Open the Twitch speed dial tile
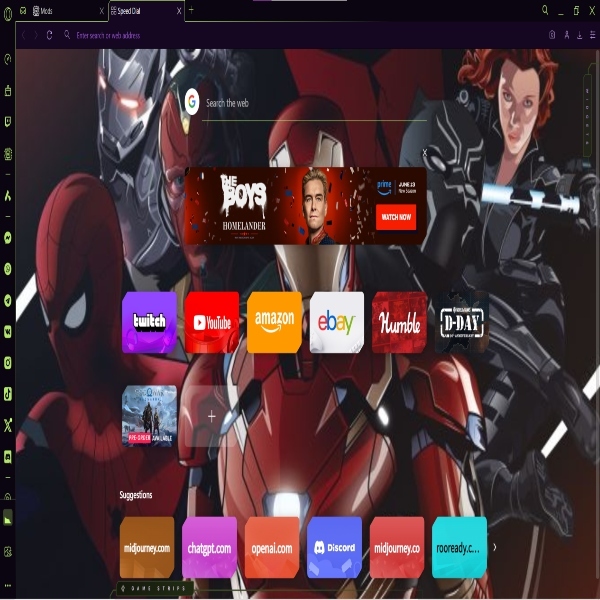 pos(149,322)
